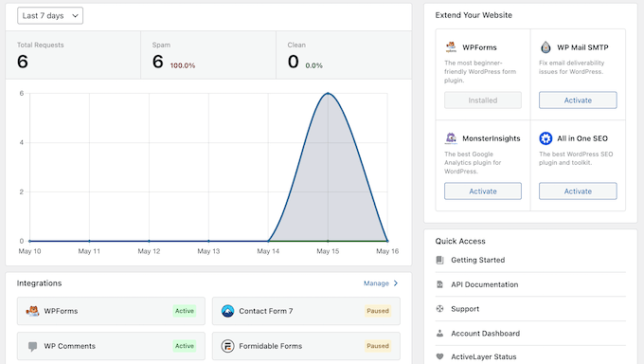Click the Active badge on WPForms
Screen dimensions: 644x364
coord(185,311)
